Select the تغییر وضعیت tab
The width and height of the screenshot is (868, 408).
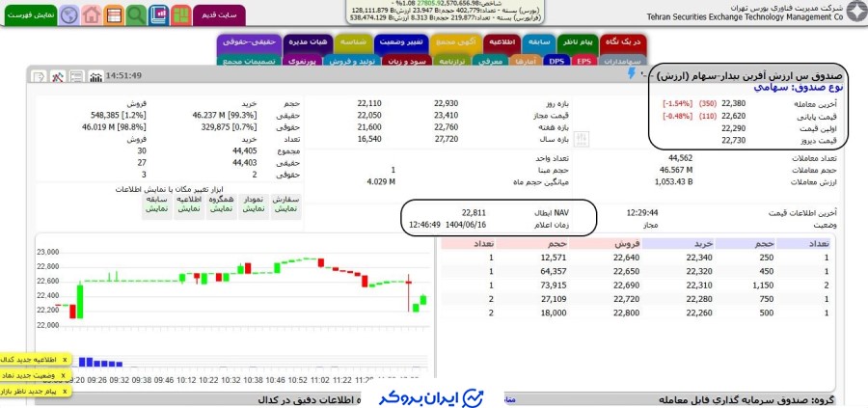pos(399,42)
